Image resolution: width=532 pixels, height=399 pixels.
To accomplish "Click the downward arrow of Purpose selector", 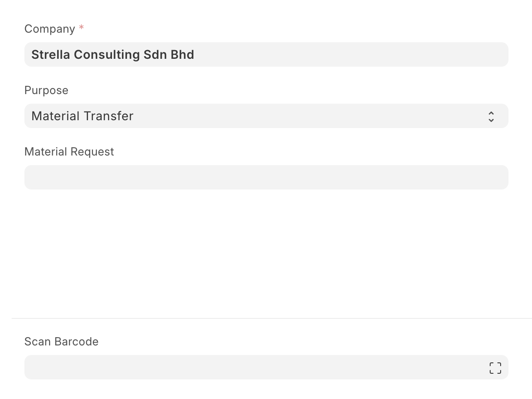I will click(x=491, y=120).
